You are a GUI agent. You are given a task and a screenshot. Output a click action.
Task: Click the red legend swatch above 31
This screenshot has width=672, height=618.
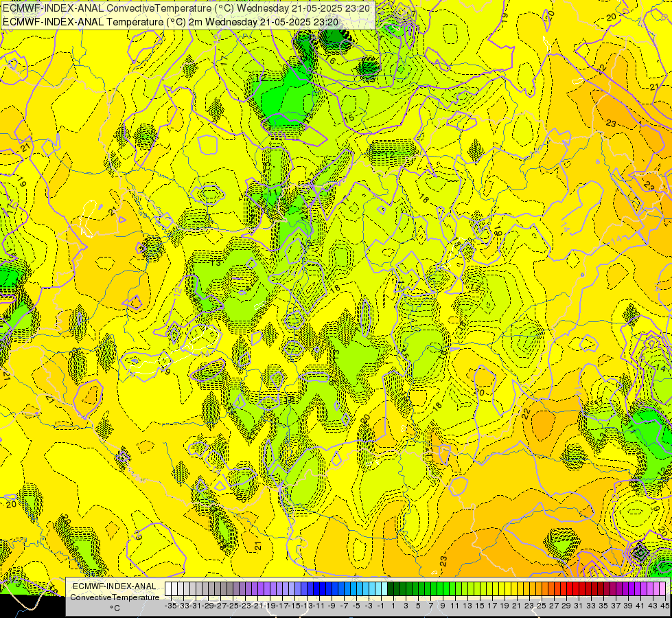[576, 589]
